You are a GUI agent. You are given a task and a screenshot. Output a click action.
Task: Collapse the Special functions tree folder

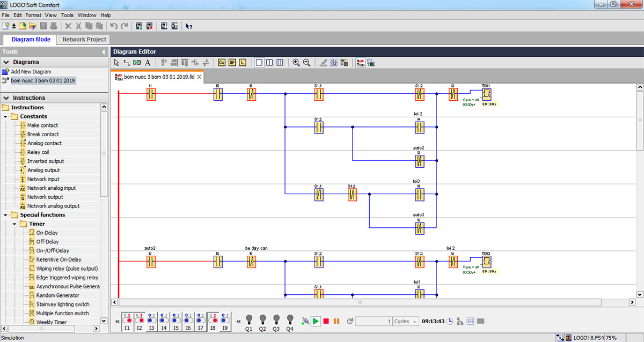coord(6,215)
